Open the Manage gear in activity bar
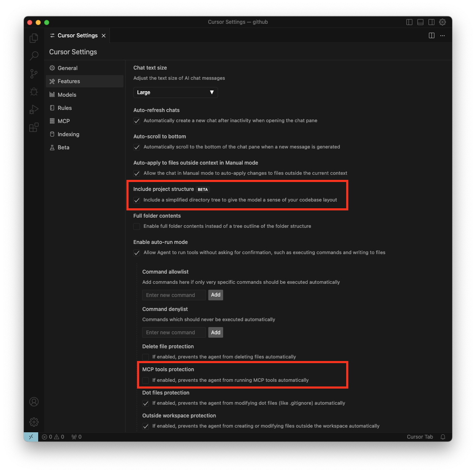 click(34, 422)
